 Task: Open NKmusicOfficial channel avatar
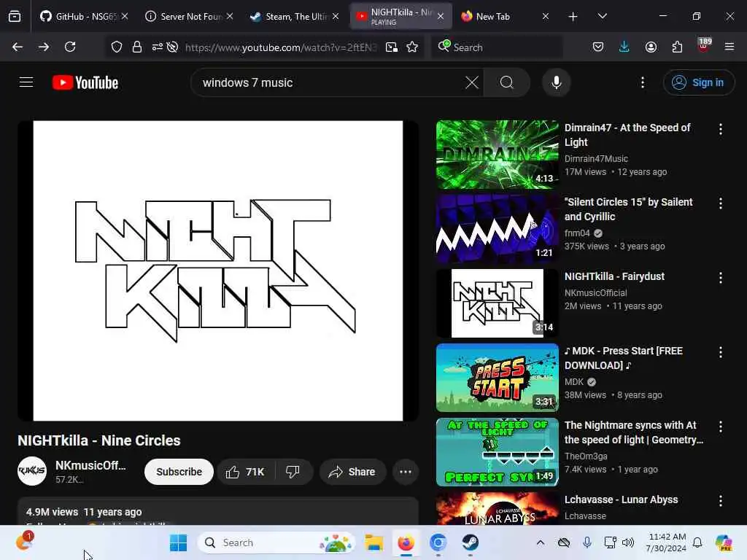point(32,471)
